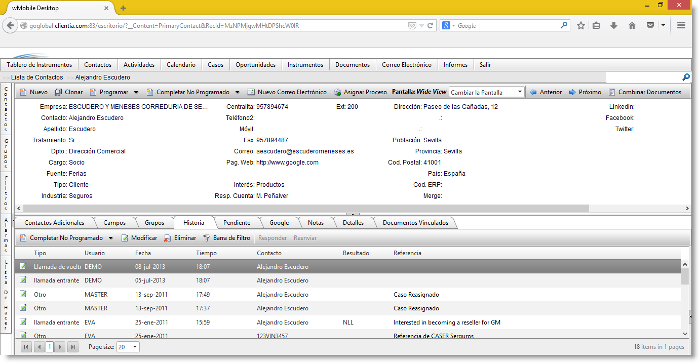This screenshot has height=363, width=700.
Task: Go to next page of history grid
Action: point(60,346)
